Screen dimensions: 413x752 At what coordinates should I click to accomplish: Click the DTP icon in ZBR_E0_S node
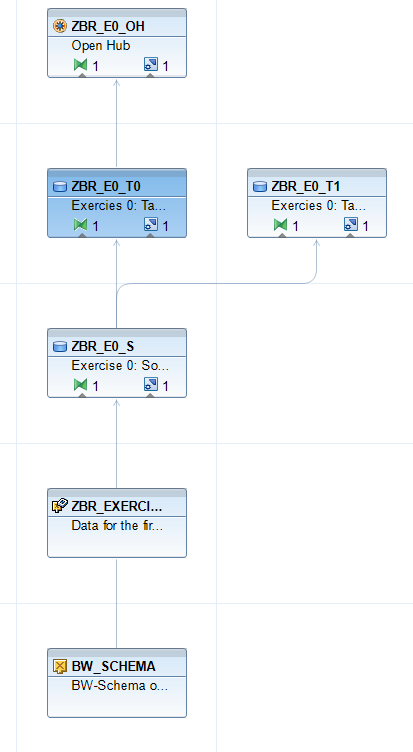(x=151, y=385)
